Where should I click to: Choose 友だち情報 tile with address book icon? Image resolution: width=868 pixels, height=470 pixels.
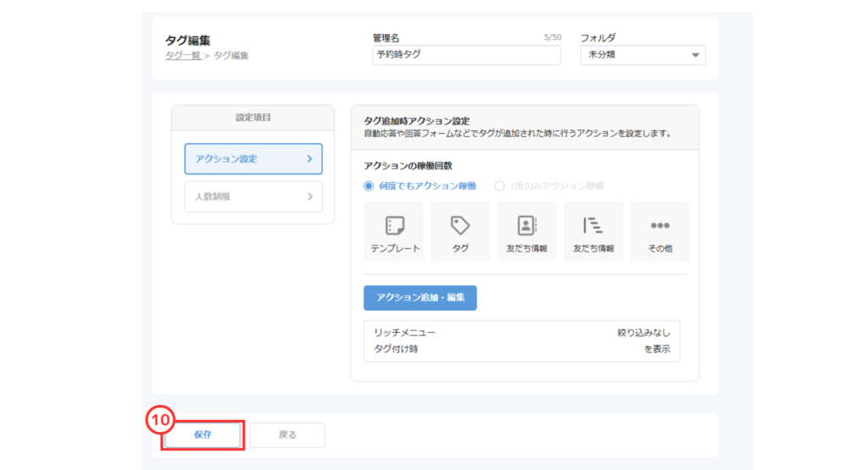pyautogui.click(x=526, y=231)
